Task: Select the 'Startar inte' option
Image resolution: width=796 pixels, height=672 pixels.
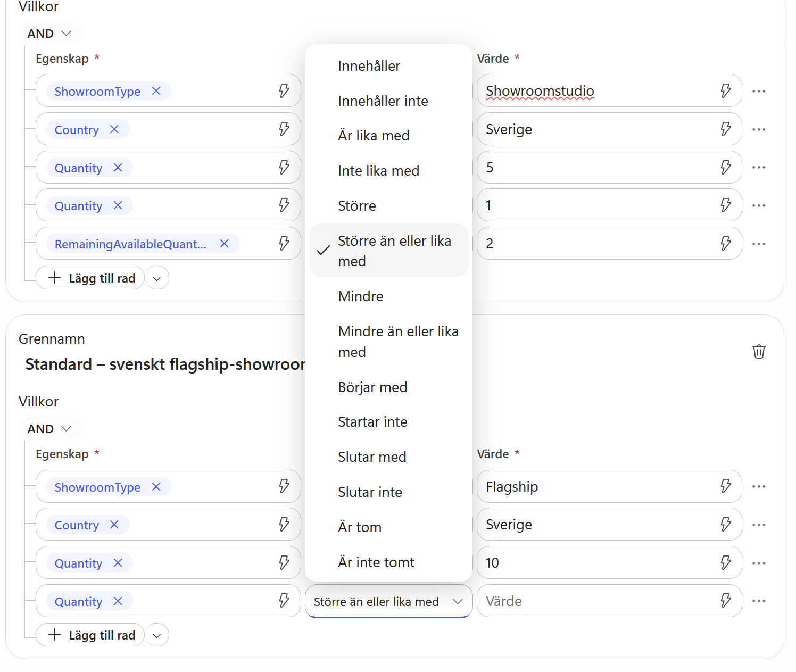Action: point(389,421)
